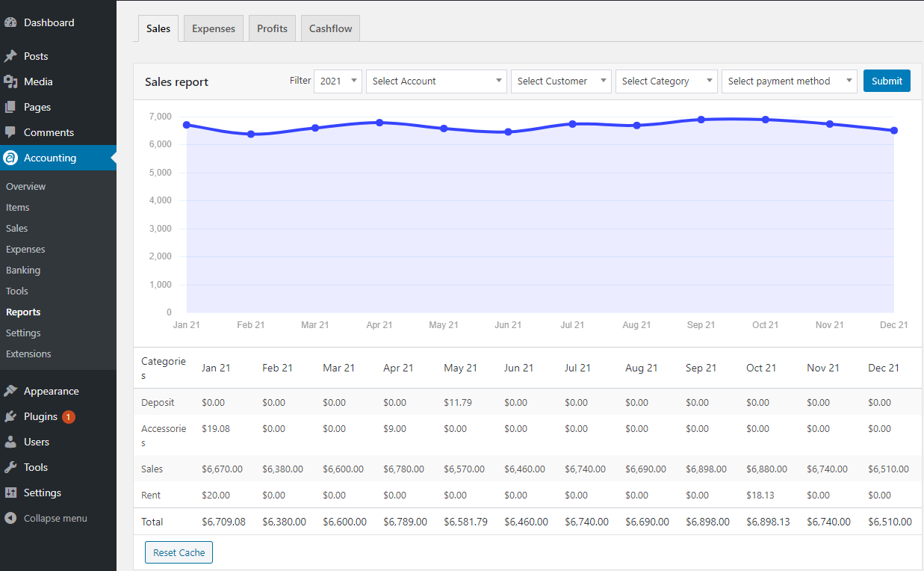Click the Jan 21 chart data point
The image size is (924, 571).
187,125
